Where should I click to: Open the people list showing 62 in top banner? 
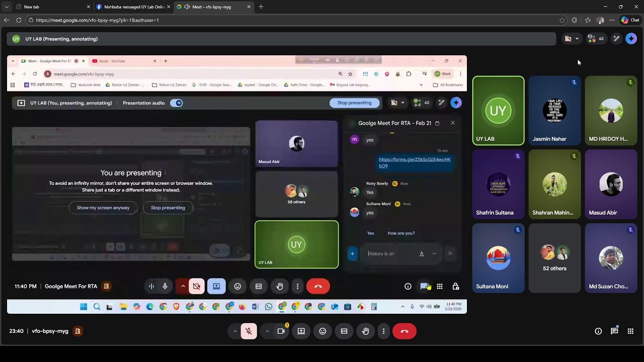(596, 39)
